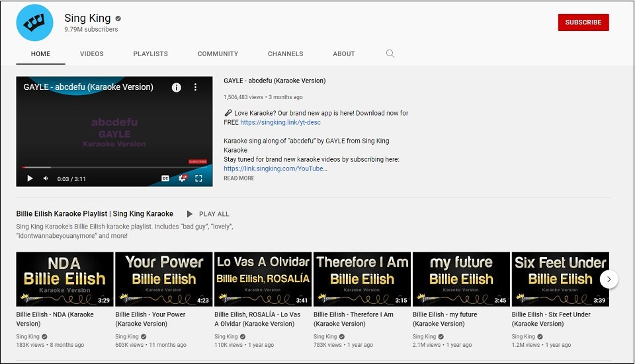
Task: Open the my future thumbnail
Action: coord(461,279)
